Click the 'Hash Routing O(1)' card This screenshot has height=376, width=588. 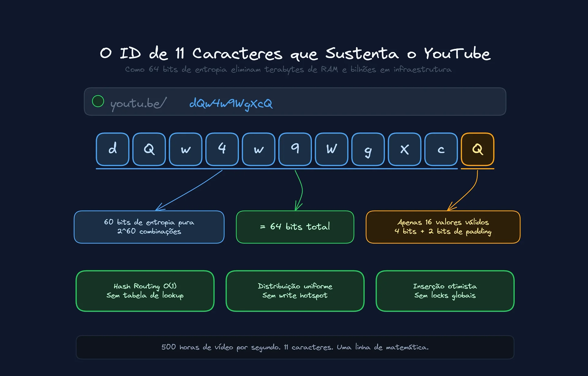[145, 291]
